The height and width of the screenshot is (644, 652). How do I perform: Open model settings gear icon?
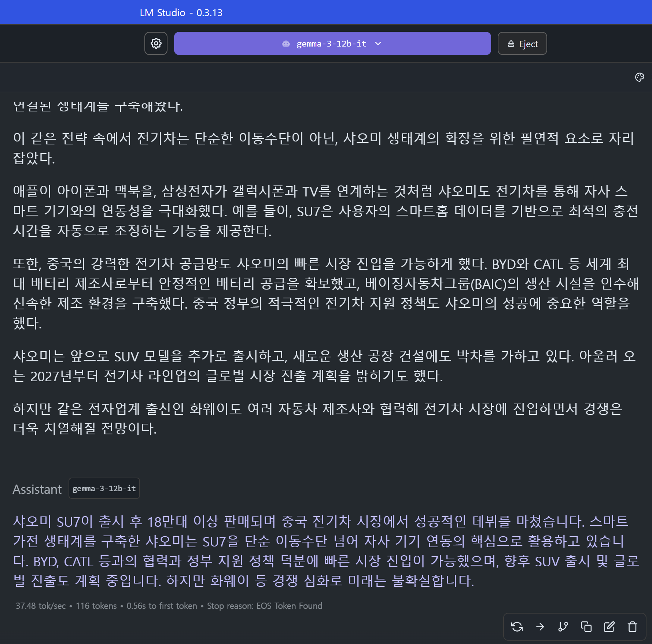[156, 44]
